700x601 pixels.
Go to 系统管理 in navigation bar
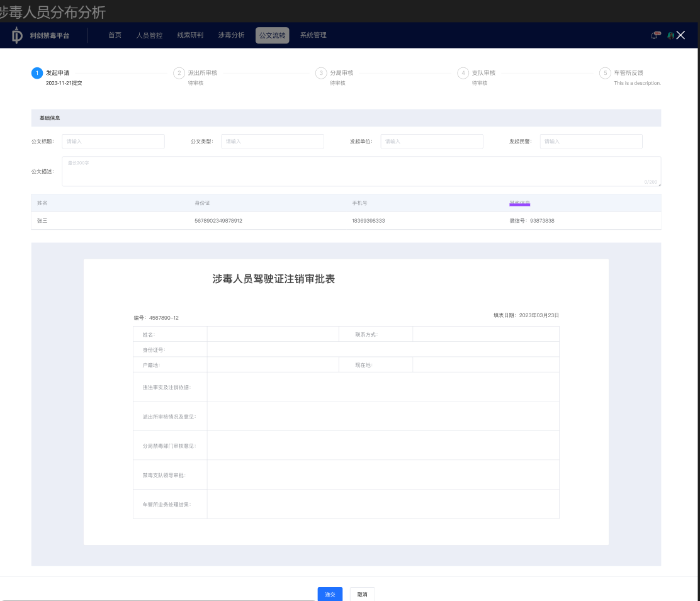click(313, 35)
